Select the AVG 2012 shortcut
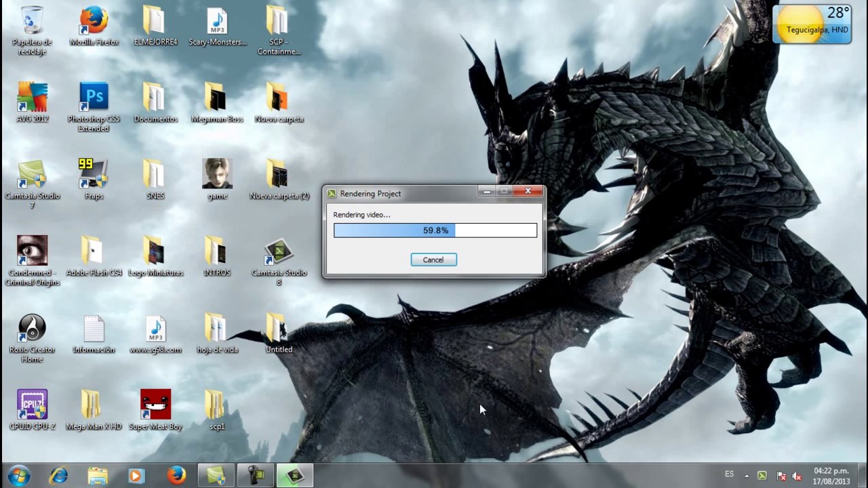 [x=32, y=103]
